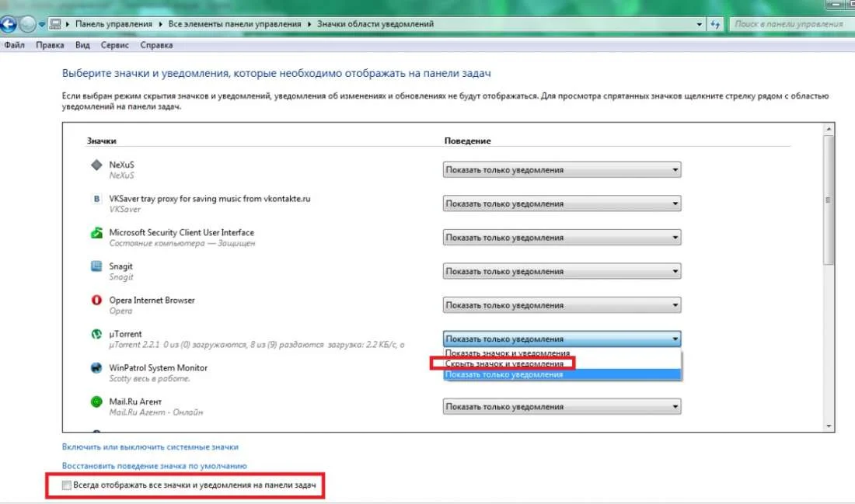The width and height of the screenshot is (855, 504).
Task: Go back with the blue Back arrow
Action: [x=9, y=24]
